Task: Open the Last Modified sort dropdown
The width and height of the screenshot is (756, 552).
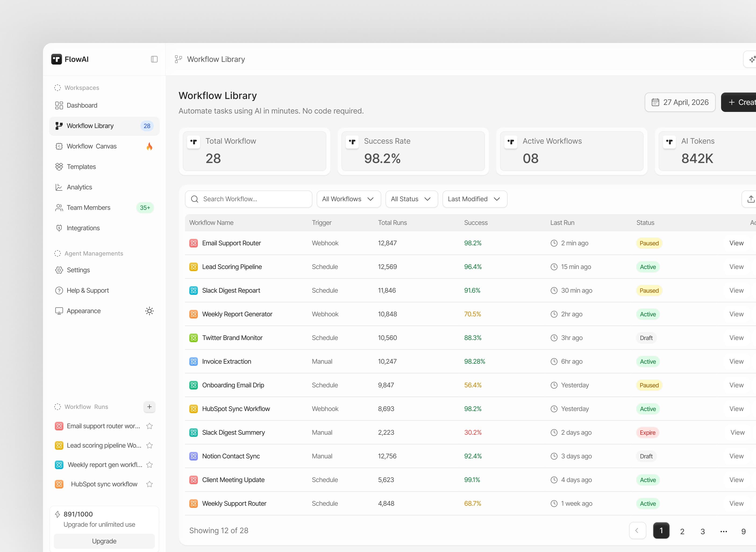Action: click(475, 199)
